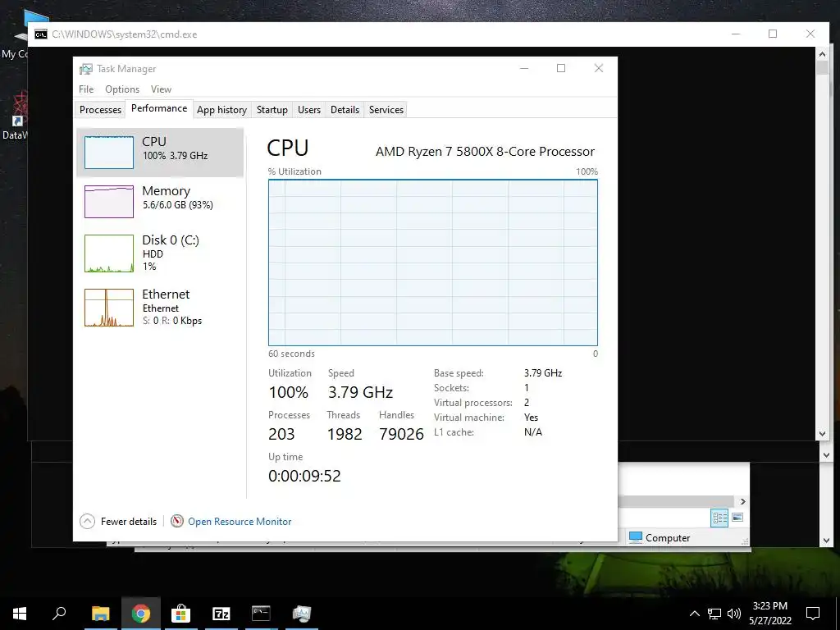Click the Threads value 1982
The image size is (840, 630).
coord(345,434)
